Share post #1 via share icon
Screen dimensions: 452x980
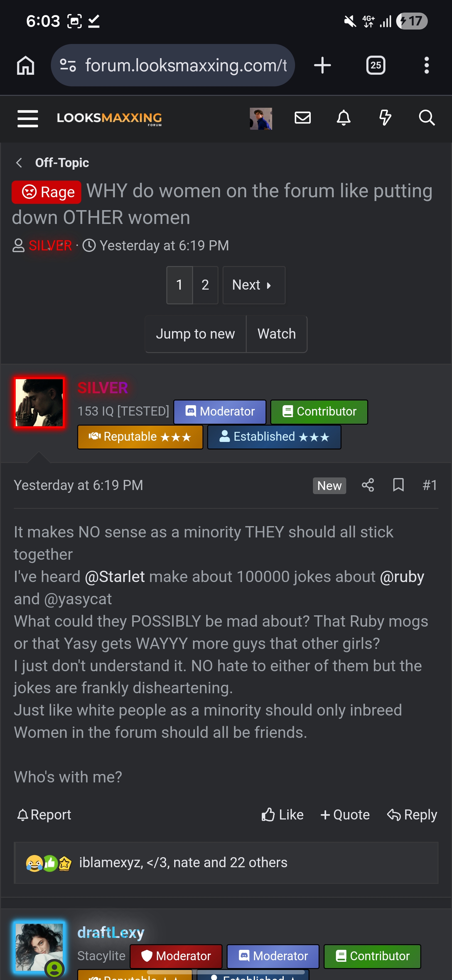368,485
